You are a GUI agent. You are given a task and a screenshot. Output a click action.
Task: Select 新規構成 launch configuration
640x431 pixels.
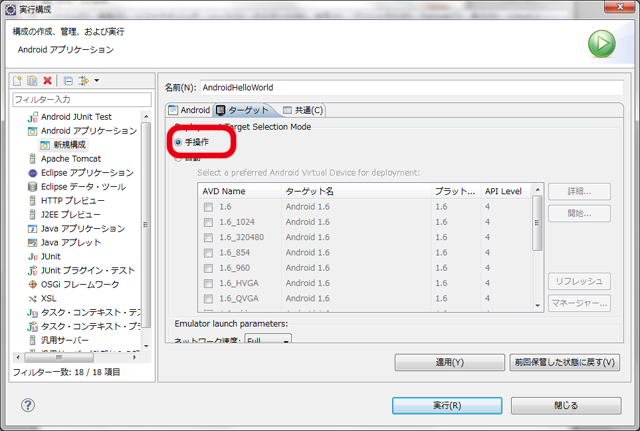point(69,144)
